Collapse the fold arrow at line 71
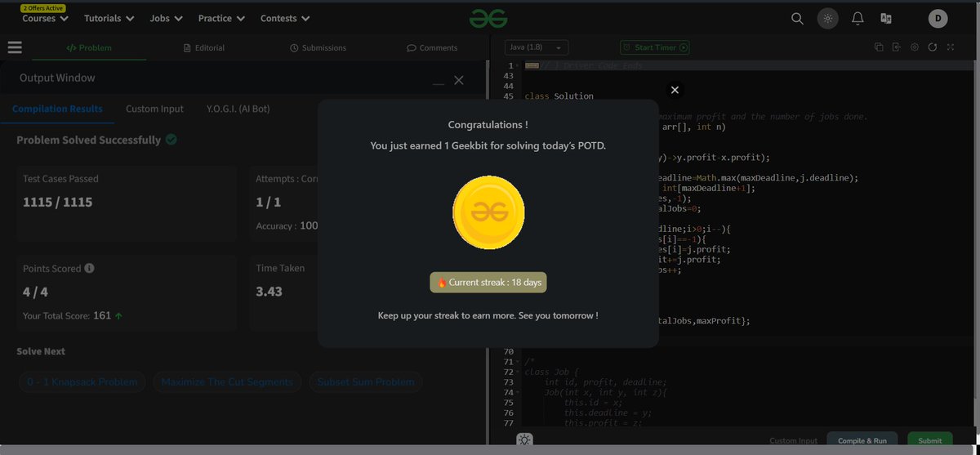980x455 pixels. (x=519, y=361)
